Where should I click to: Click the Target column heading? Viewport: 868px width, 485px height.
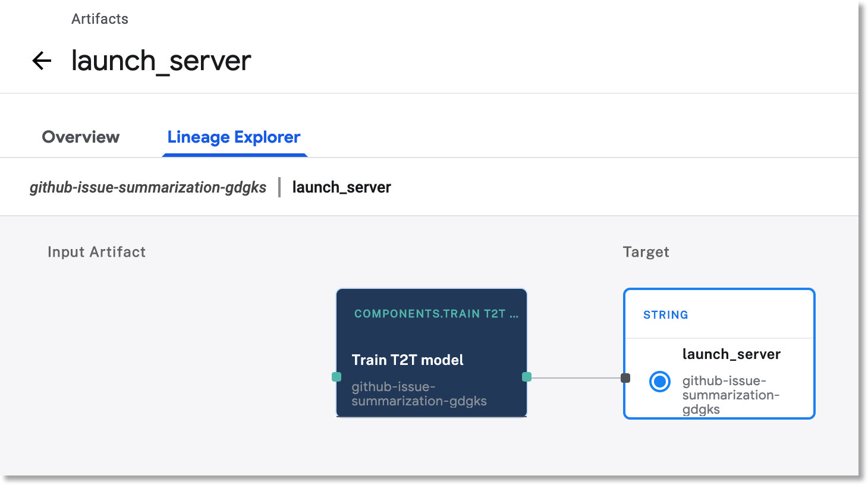tap(646, 251)
